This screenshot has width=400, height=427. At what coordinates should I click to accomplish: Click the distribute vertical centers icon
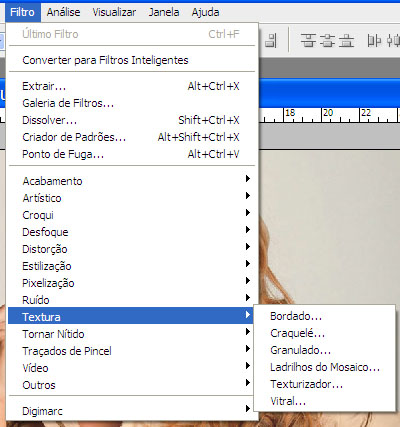[328, 41]
